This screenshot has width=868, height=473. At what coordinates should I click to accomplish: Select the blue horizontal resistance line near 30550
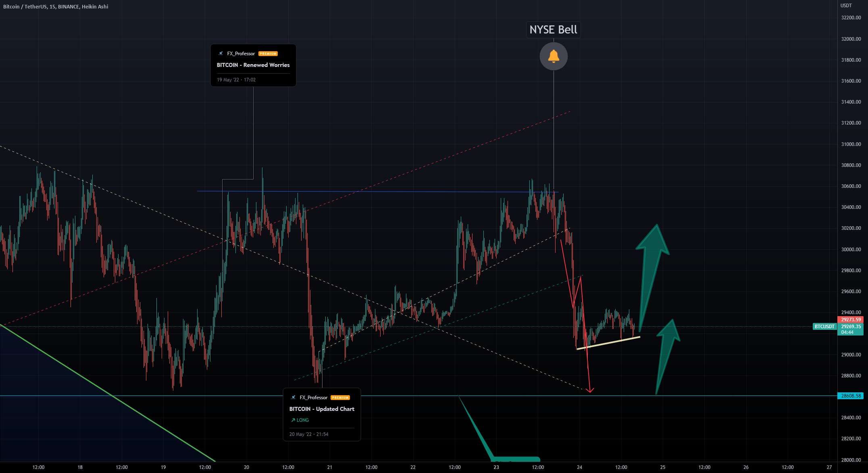[378, 192]
